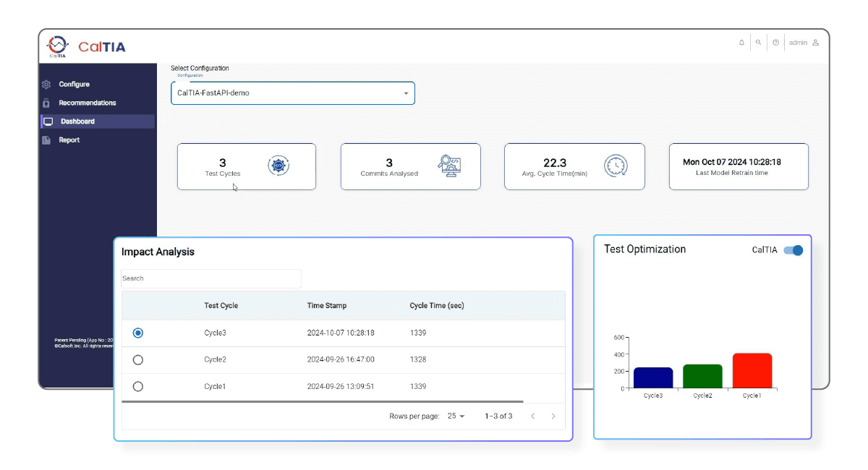Image resolution: width=868 pixels, height=470 pixels.
Task: Click the Report document icon
Action: 46,140
